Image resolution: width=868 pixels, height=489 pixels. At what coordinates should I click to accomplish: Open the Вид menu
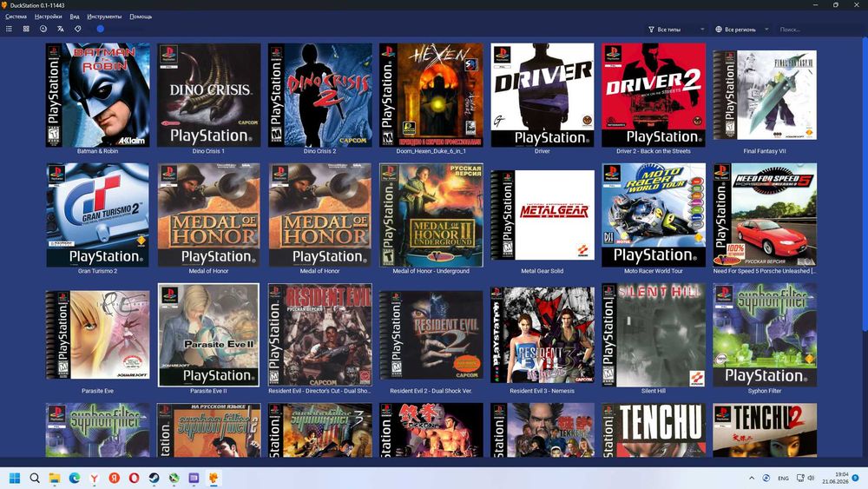pos(74,17)
